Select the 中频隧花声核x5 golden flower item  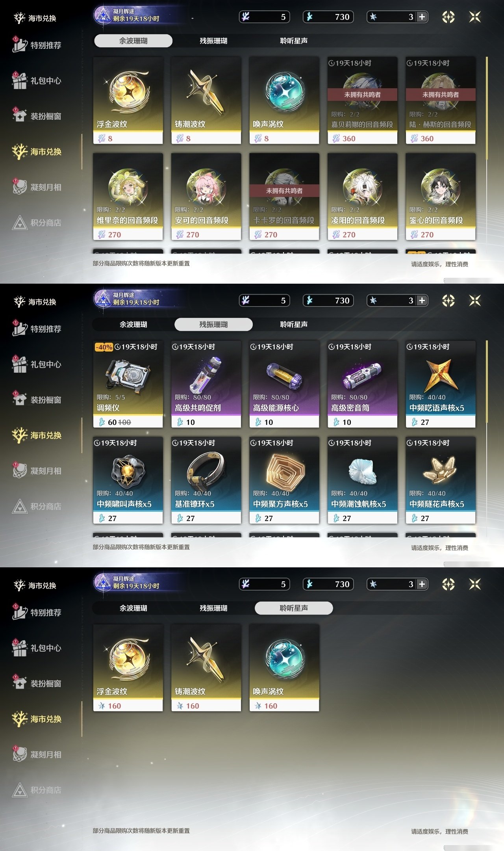click(441, 481)
